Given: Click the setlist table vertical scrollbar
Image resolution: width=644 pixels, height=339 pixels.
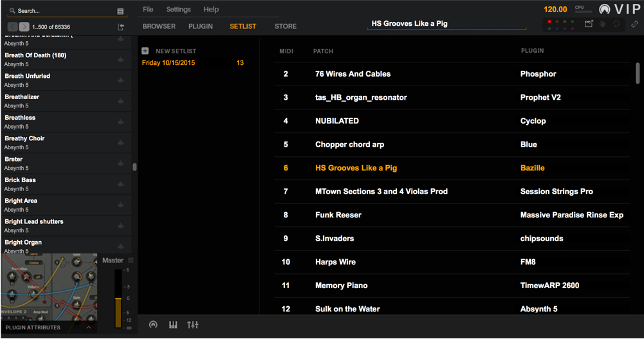Looking at the screenshot, I should 638,73.
